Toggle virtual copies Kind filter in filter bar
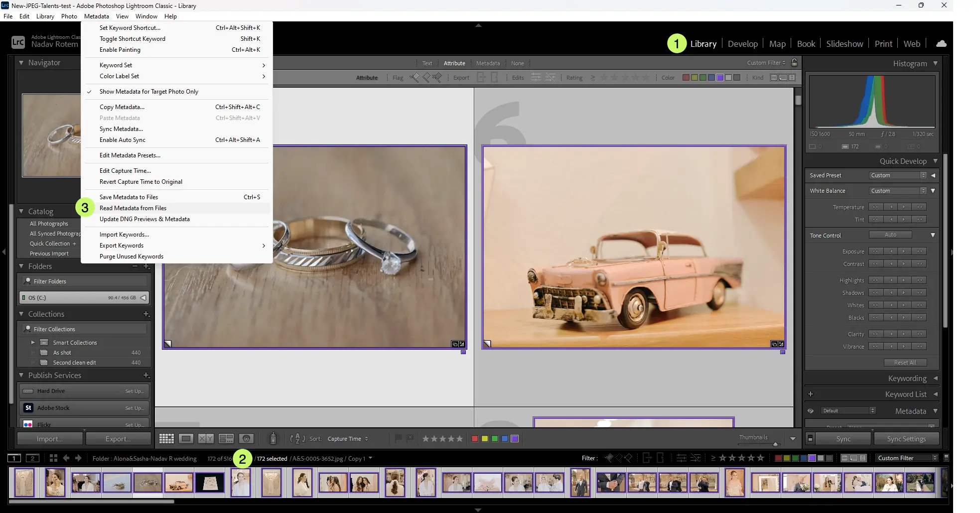 coord(783,78)
